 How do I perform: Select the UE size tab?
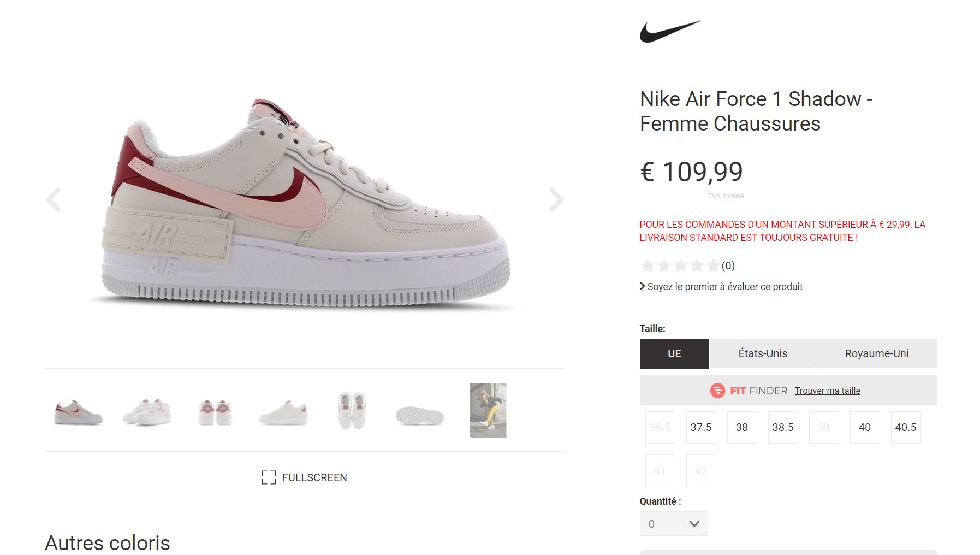pyautogui.click(x=674, y=353)
